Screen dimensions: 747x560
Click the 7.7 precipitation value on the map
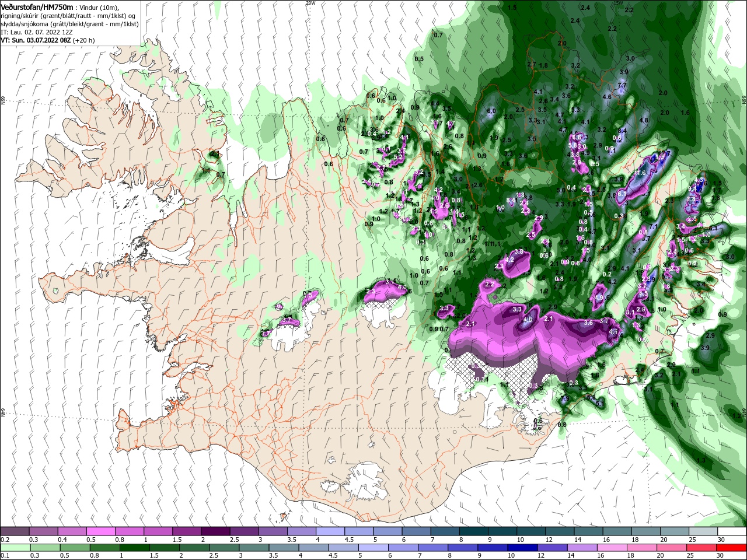pos(622,86)
